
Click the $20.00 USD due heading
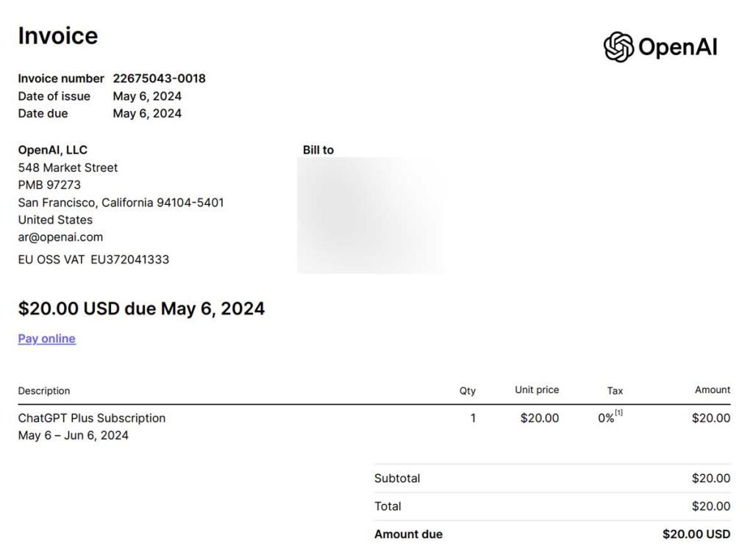click(x=141, y=309)
